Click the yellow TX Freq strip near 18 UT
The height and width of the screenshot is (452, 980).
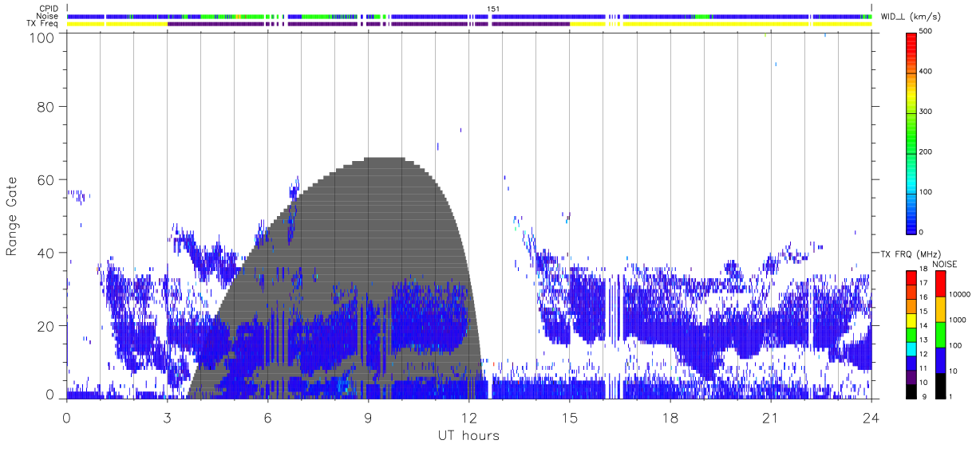click(670, 24)
